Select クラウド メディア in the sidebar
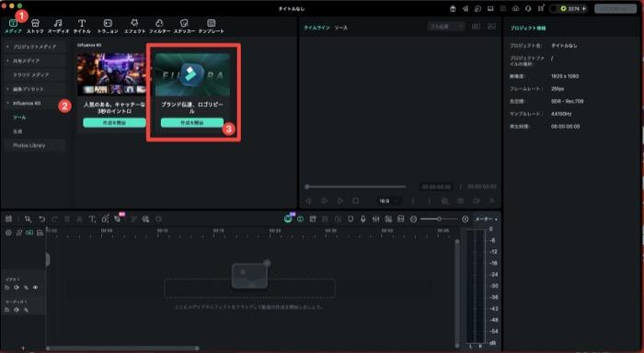 tap(35, 74)
